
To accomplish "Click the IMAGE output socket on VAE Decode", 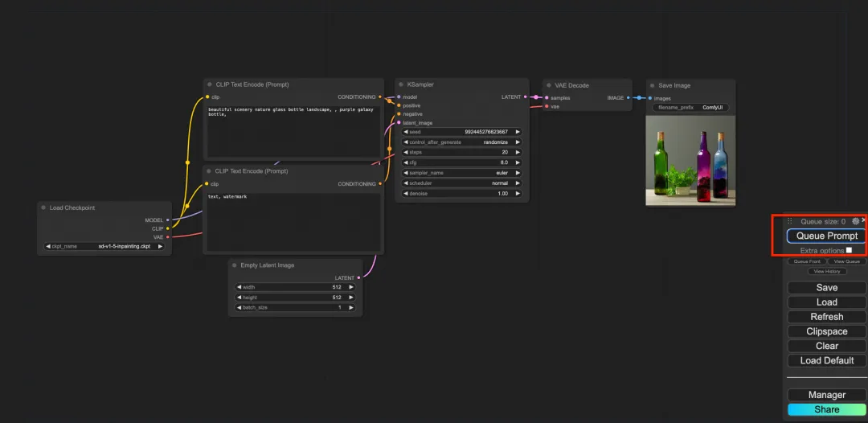I will pyautogui.click(x=628, y=97).
